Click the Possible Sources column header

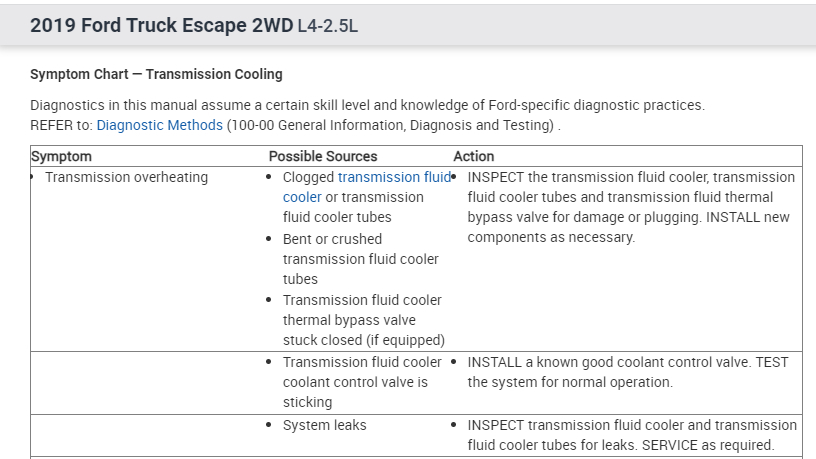(x=323, y=156)
